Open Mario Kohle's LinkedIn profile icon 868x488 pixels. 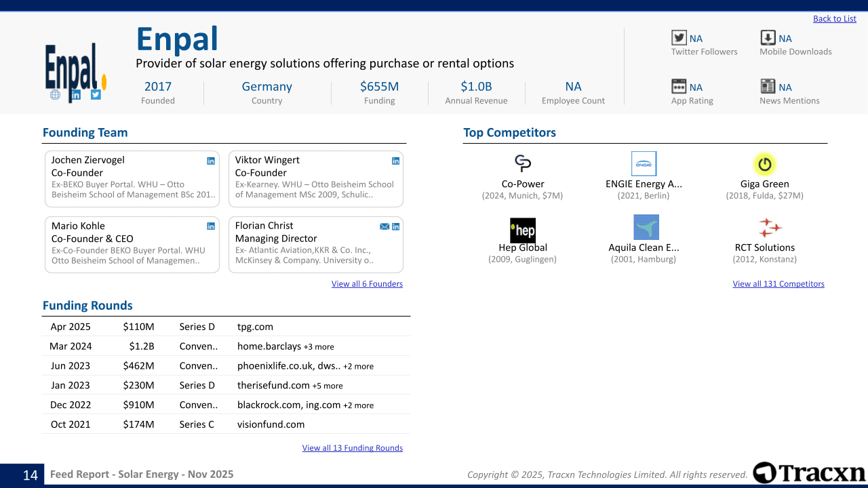[x=211, y=226]
